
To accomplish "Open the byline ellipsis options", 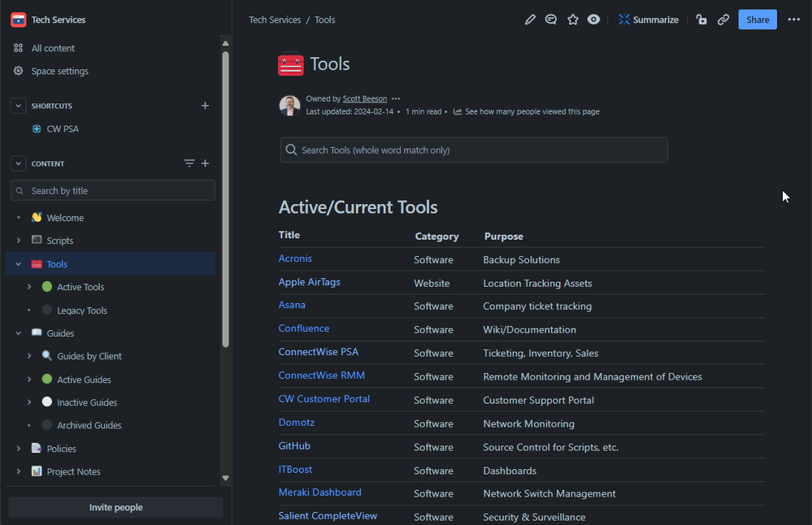I will [396, 98].
